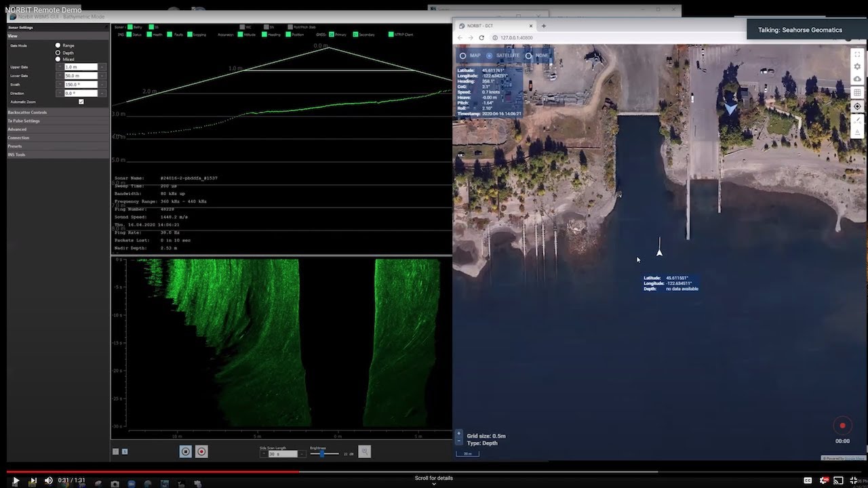This screenshot has width=868, height=488.
Task: Skip to next video
Action: (x=33, y=481)
